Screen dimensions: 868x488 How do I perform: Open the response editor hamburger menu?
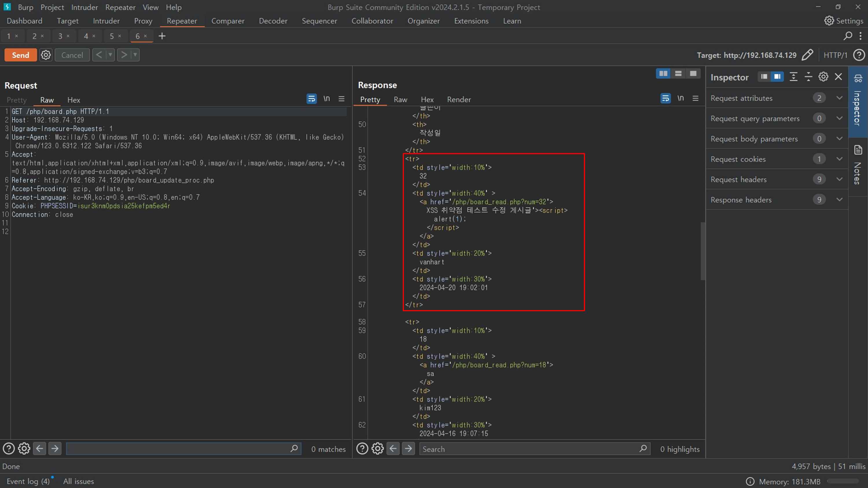coord(696,98)
